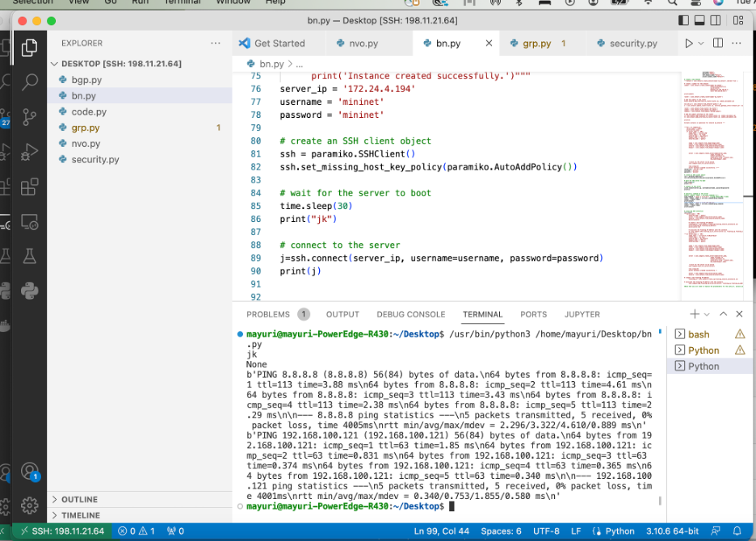
Task: Select interpreter 3.10.6 64-bit
Action: click(672, 531)
